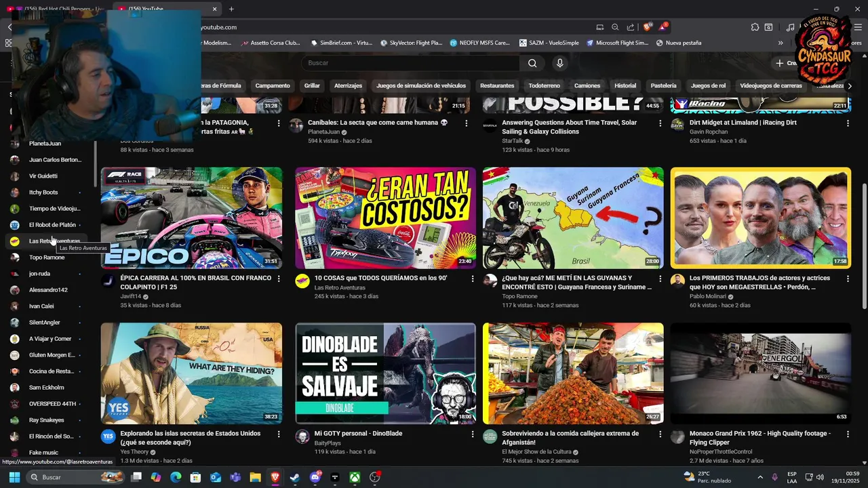Select the Restaurantes topic chip
868x488 pixels.
(497, 86)
